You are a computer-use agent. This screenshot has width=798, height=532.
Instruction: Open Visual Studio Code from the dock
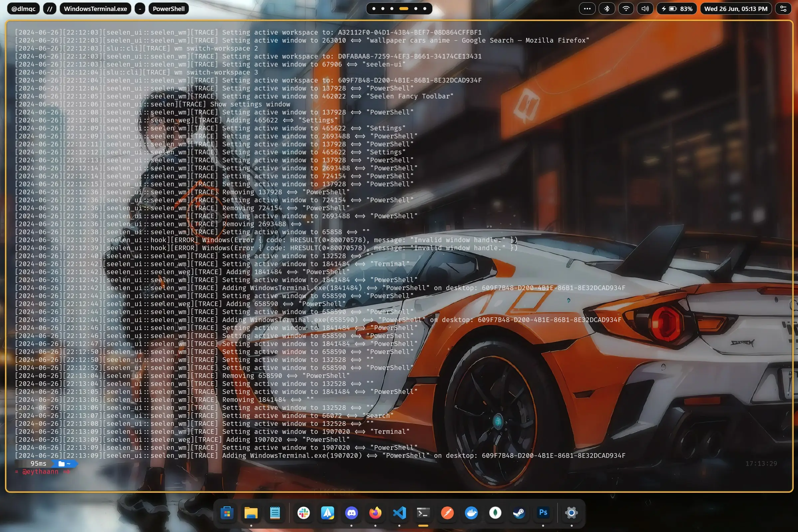tap(399, 513)
